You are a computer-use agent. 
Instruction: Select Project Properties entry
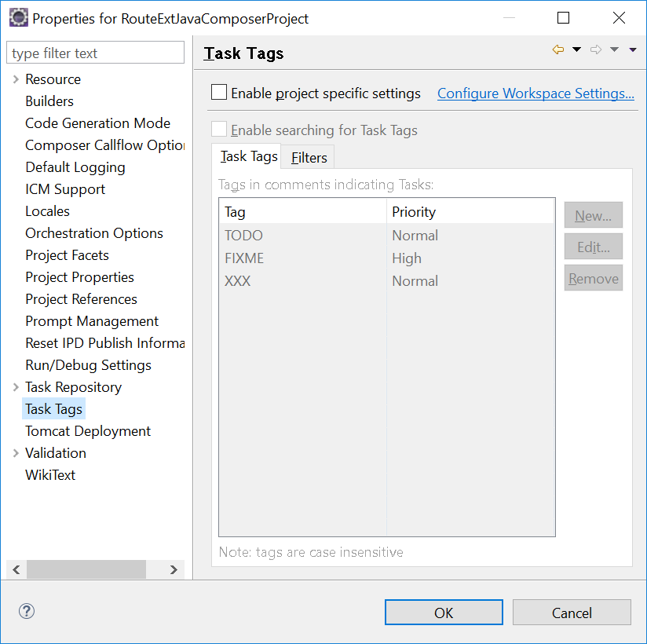[x=79, y=277]
